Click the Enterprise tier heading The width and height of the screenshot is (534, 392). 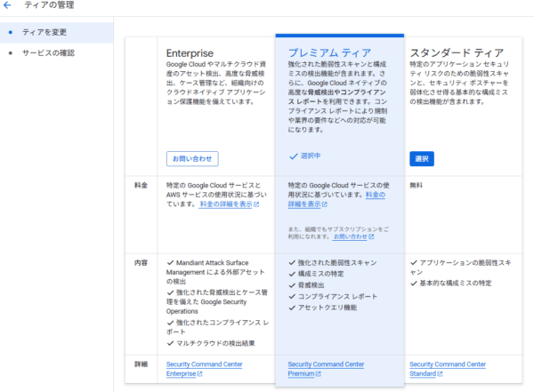pyautogui.click(x=190, y=53)
